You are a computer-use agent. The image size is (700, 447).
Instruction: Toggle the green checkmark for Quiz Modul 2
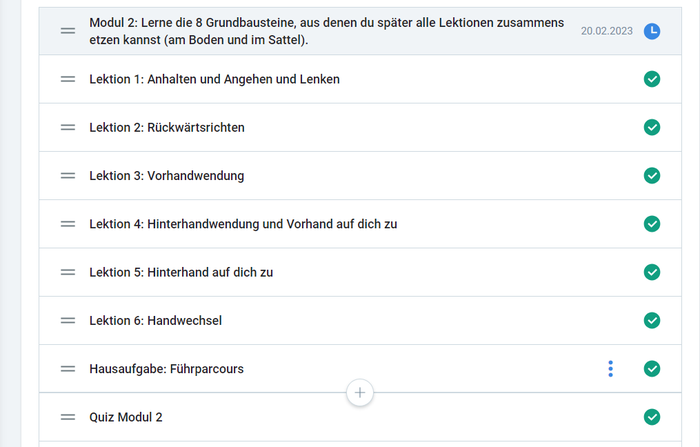652,417
